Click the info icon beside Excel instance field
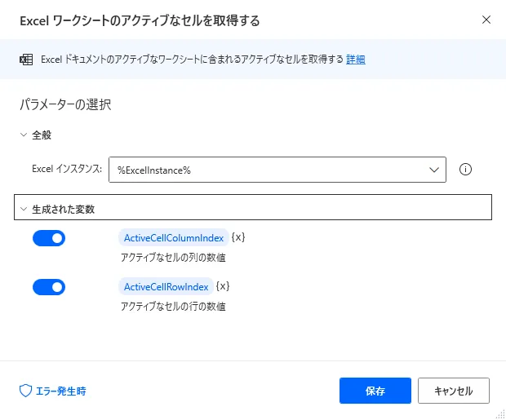 click(x=466, y=170)
